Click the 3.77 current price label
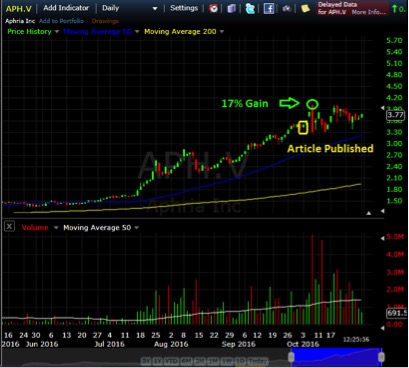Screen dimensions: 409x368 tap(395, 115)
